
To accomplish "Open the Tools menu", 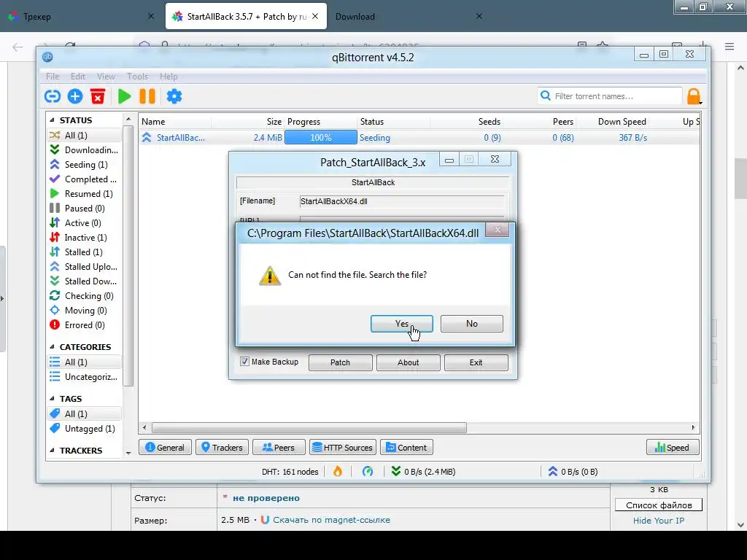I will (x=137, y=76).
